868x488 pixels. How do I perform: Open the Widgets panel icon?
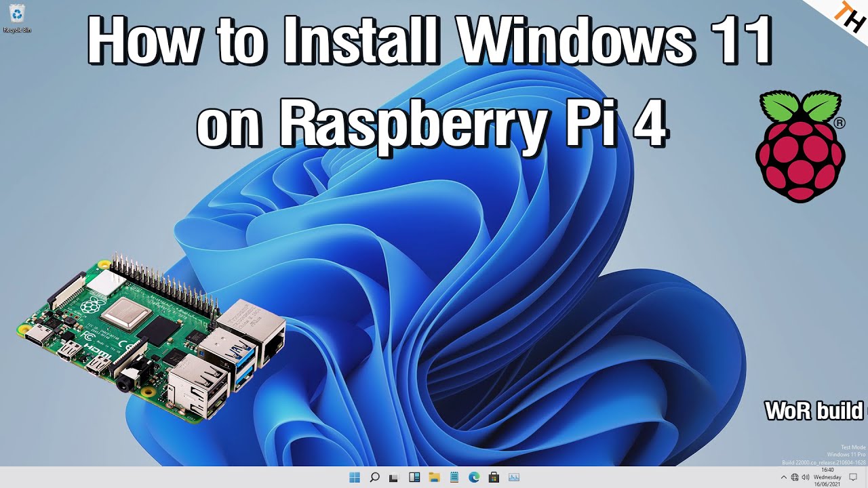coord(414,477)
